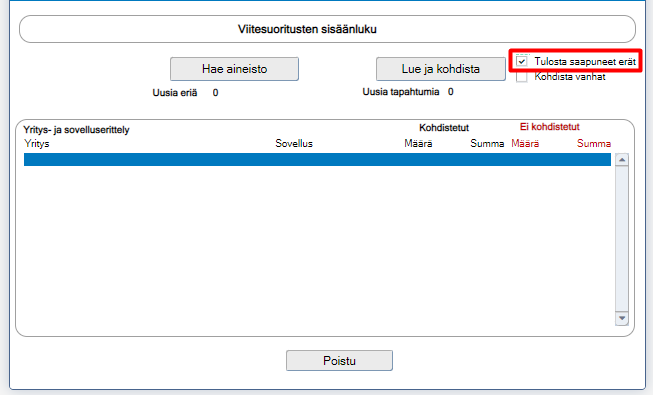
Task: Click the scrollbar down arrow in the list
Action: pyautogui.click(x=622, y=318)
